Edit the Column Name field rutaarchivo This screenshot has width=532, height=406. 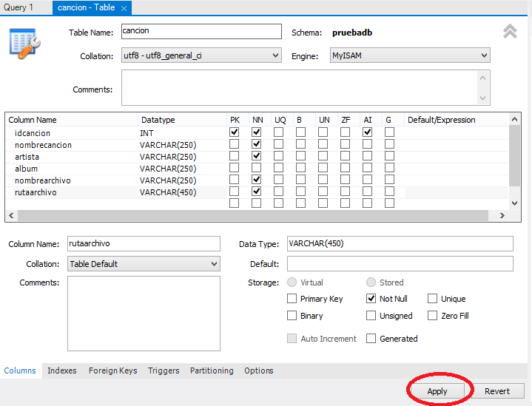(144, 243)
